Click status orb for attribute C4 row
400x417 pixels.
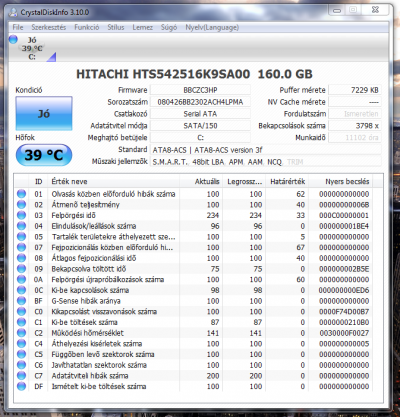pyautogui.click(x=21, y=343)
